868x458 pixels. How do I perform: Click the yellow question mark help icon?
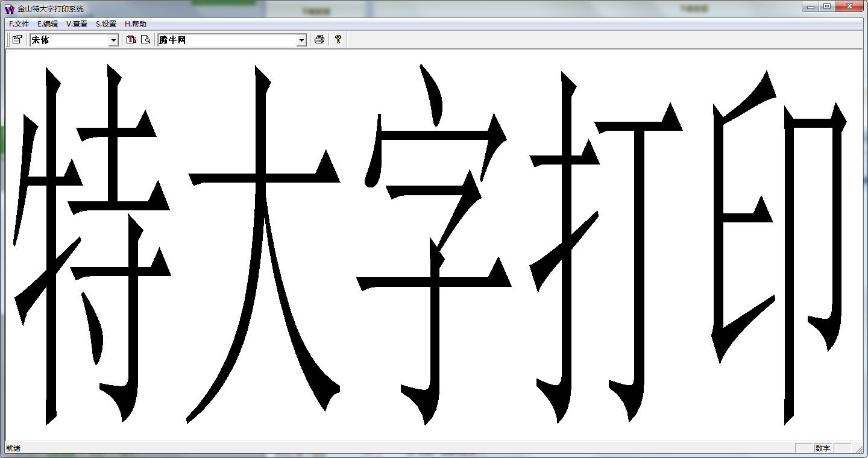(x=338, y=40)
